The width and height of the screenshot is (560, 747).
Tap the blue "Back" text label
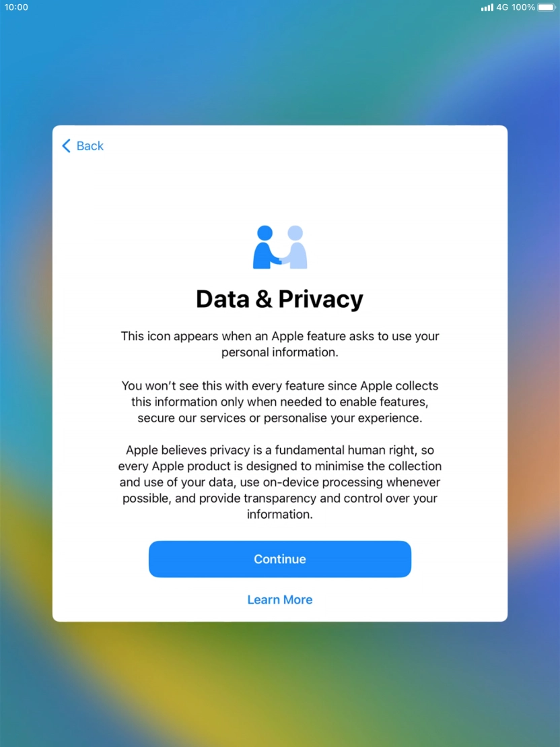click(90, 145)
